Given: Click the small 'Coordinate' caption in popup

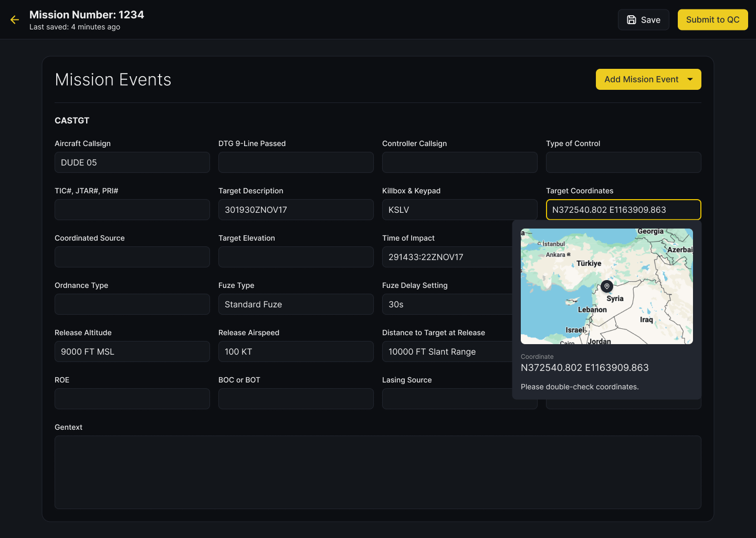Looking at the screenshot, I should pyautogui.click(x=537, y=357).
